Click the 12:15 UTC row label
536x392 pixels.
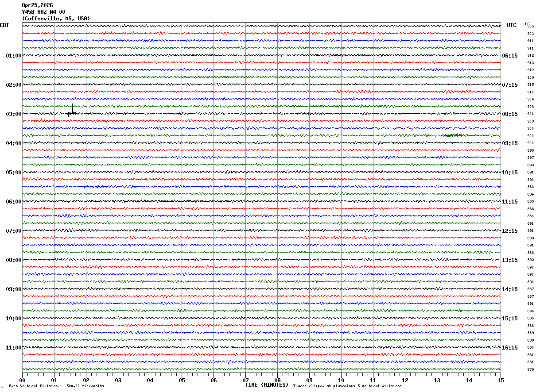pos(510,231)
